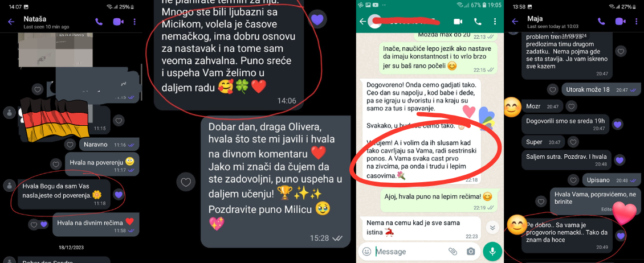This screenshot has width=644, height=263.
Task: Start WhatsApp voice call
Action: [x=478, y=21]
